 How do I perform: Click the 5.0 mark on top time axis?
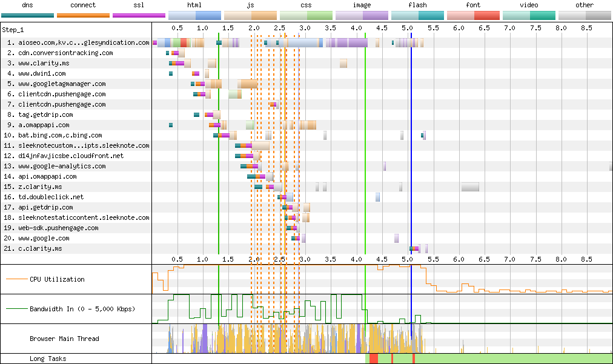tap(407, 28)
